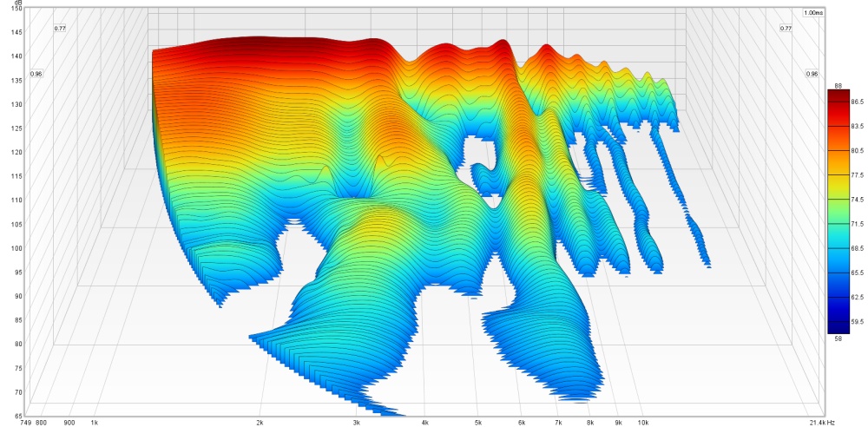This screenshot has height=427, width=868.
Task: Select the 6k frequency axis label
Action: tap(521, 422)
